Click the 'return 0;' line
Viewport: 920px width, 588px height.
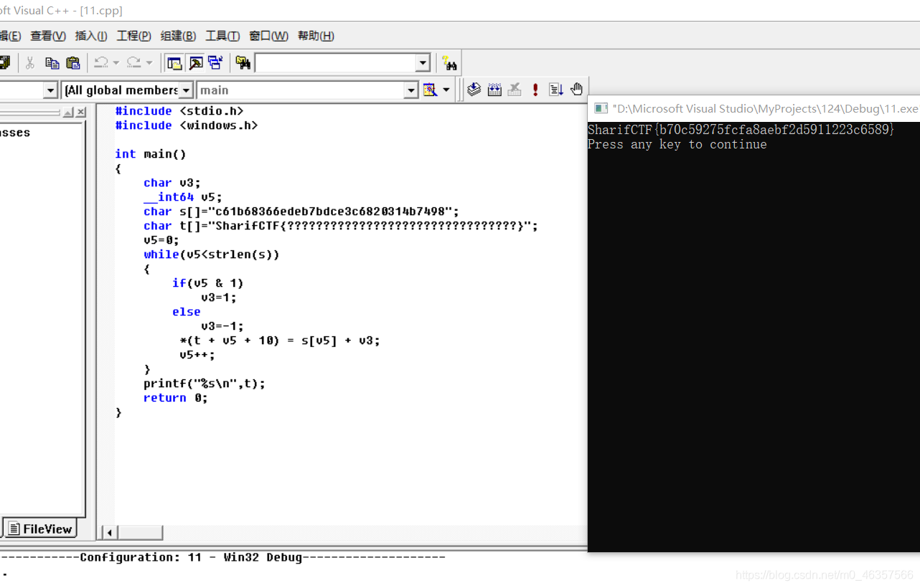tap(176, 398)
